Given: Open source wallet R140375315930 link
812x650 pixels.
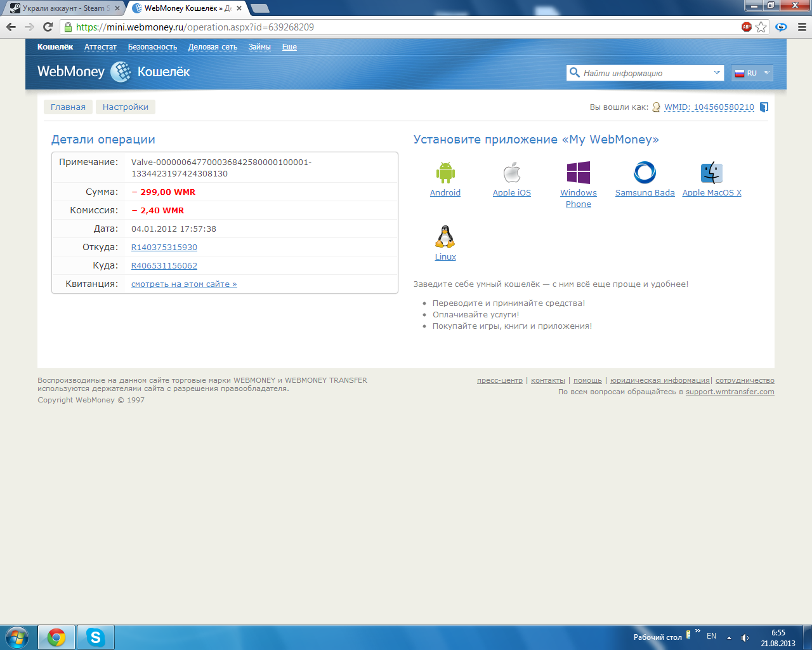Looking at the screenshot, I should (x=164, y=248).
